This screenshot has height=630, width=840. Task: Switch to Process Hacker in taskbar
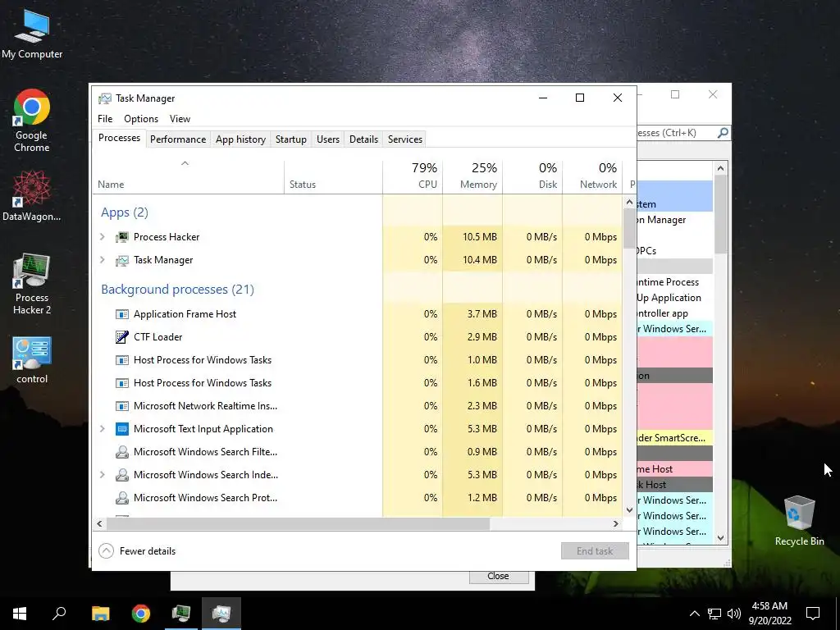coord(181,614)
